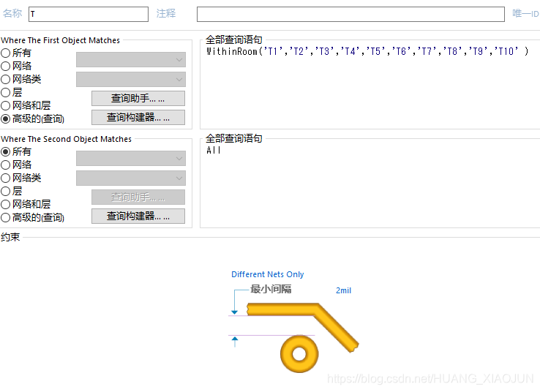
Task: Open lower dropdown in Second Object Matches
Action: pyautogui.click(x=131, y=178)
